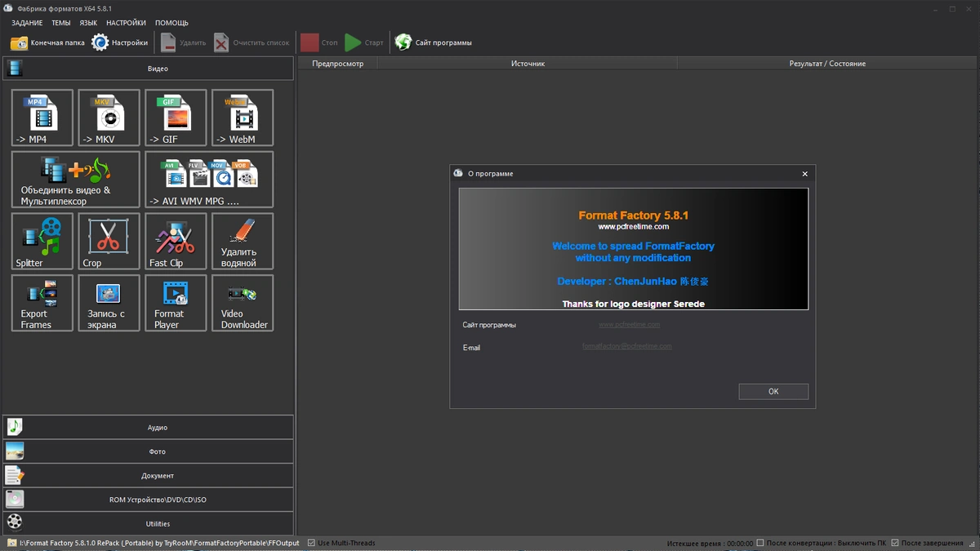Launch the Fast Clip tool
The width and height of the screenshot is (980, 551).
tap(176, 242)
